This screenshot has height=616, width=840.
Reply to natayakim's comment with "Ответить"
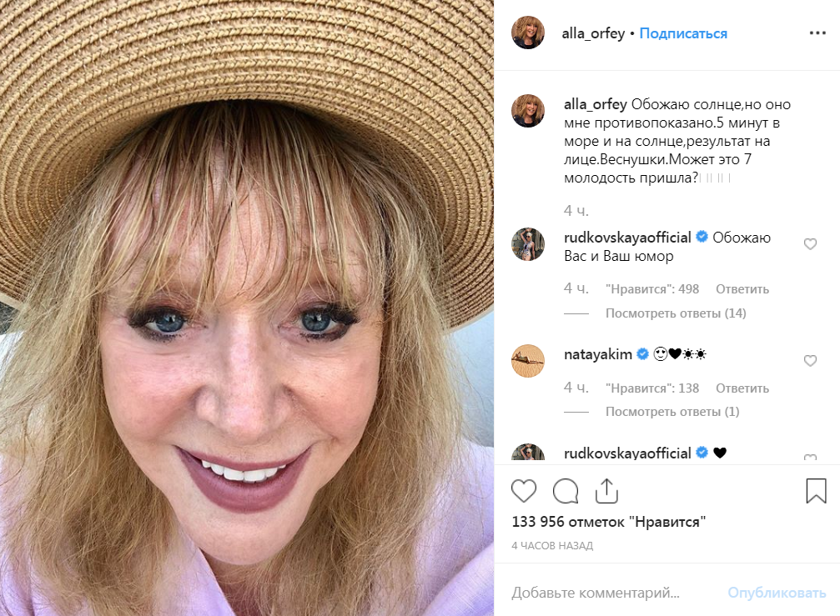[x=742, y=388]
